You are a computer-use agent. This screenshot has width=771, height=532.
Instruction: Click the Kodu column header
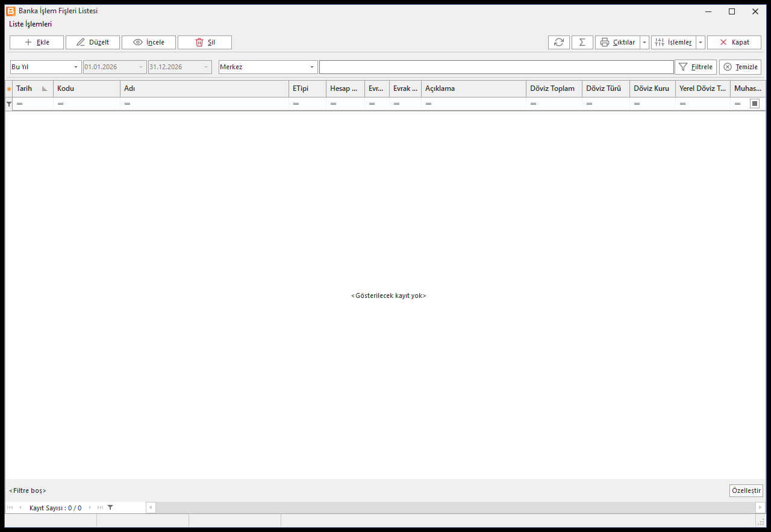click(87, 88)
